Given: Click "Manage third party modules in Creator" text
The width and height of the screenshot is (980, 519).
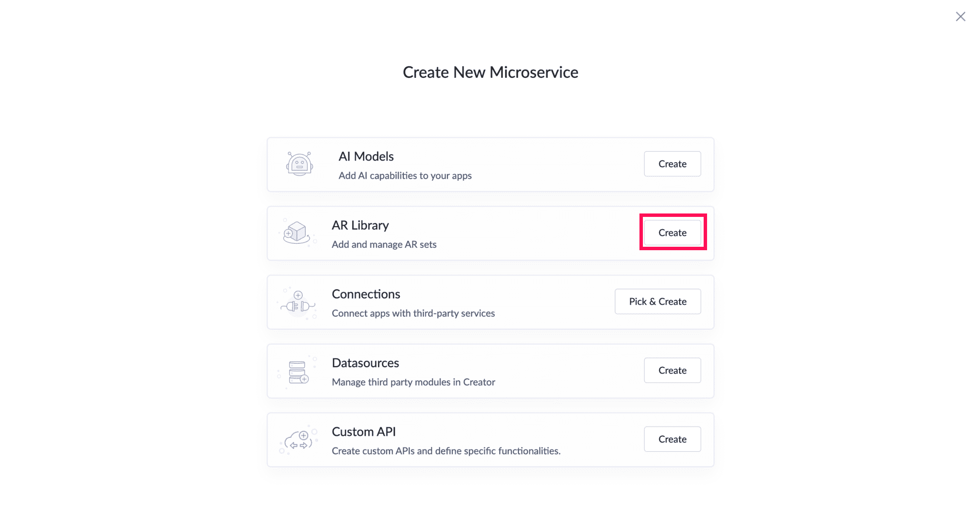Looking at the screenshot, I should tap(413, 382).
